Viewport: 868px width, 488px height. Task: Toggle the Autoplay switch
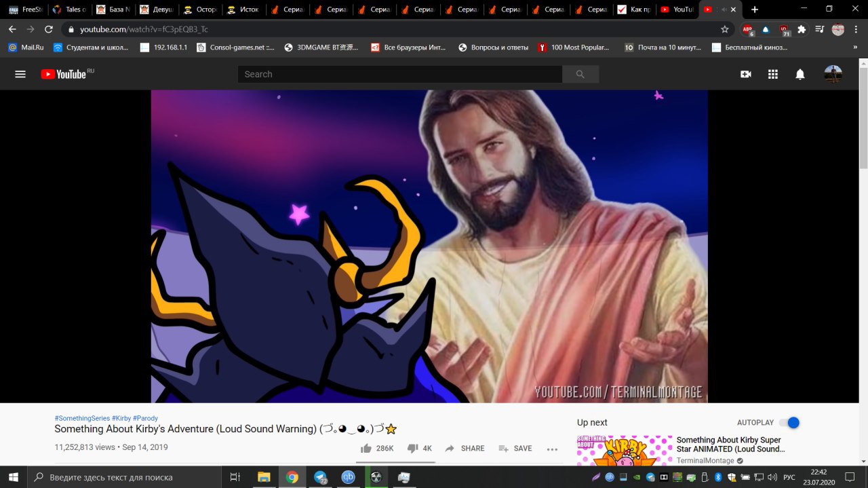click(789, 423)
